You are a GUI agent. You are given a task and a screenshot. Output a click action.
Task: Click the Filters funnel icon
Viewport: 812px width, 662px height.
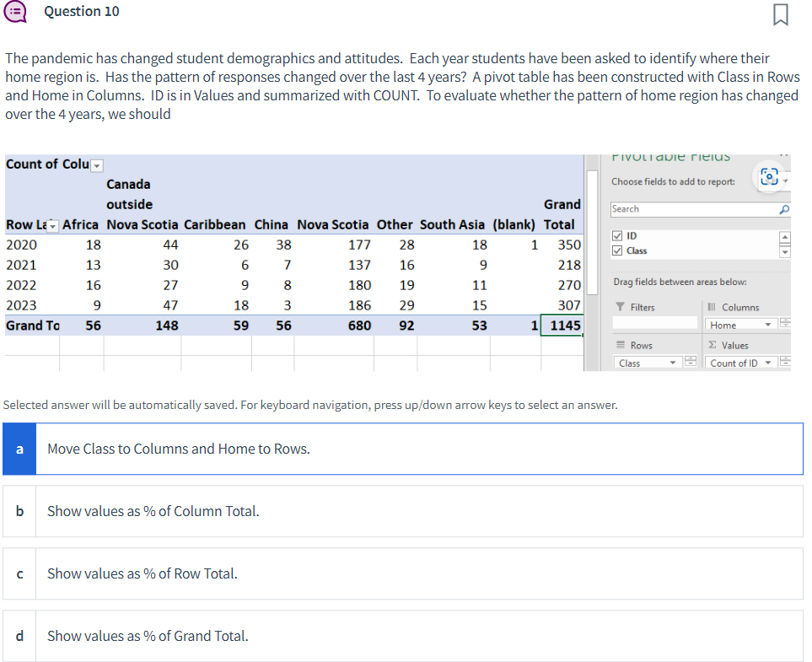coord(620,307)
